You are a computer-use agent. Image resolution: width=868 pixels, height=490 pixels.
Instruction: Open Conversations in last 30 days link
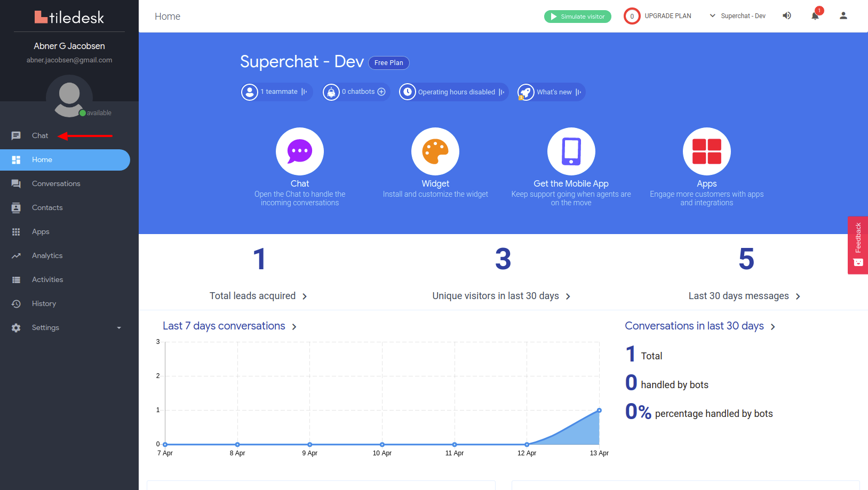point(700,326)
